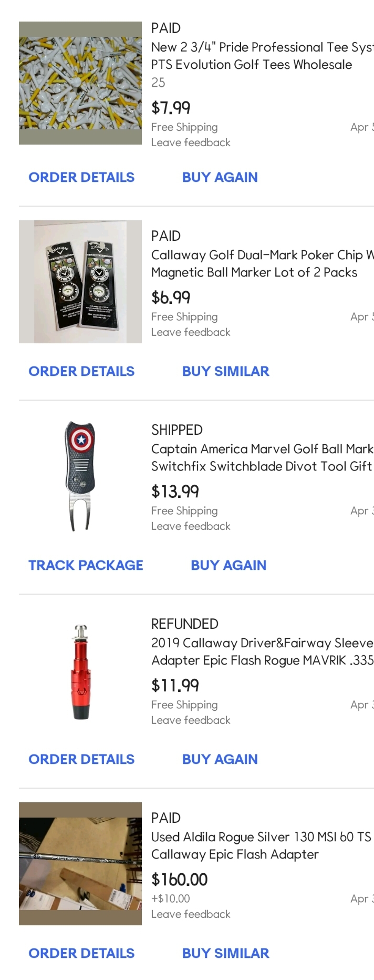Buy the Captain America divot tool again
Viewport: 374px width, 980px height.
coord(228,565)
